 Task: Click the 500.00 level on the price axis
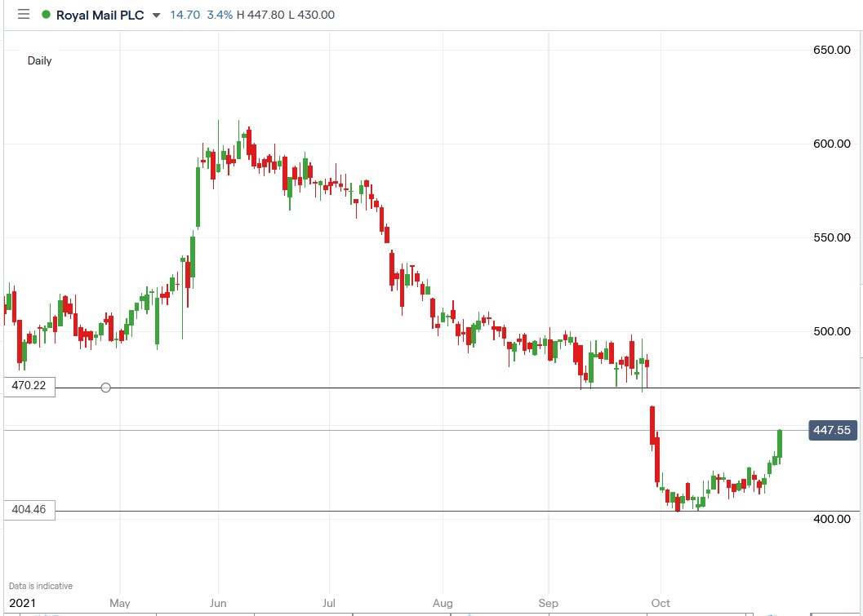coord(831,331)
